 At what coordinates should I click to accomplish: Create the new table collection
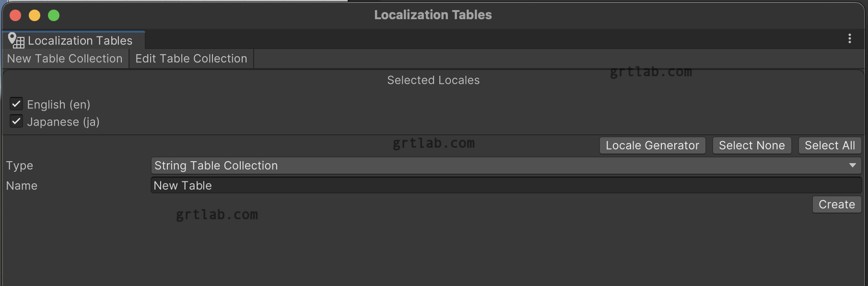point(836,204)
